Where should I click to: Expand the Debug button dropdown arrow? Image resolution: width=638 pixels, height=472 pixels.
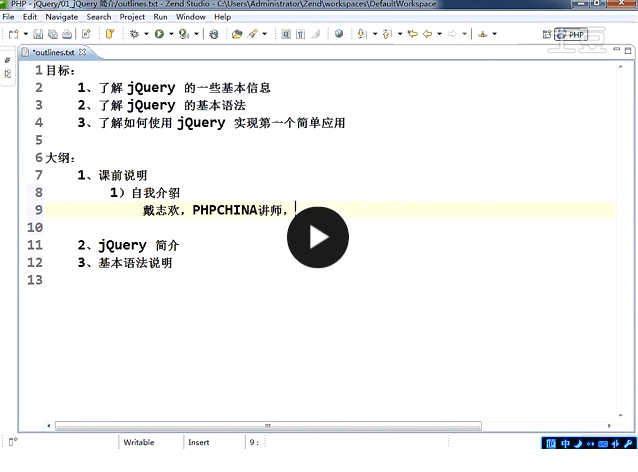(146, 34)
